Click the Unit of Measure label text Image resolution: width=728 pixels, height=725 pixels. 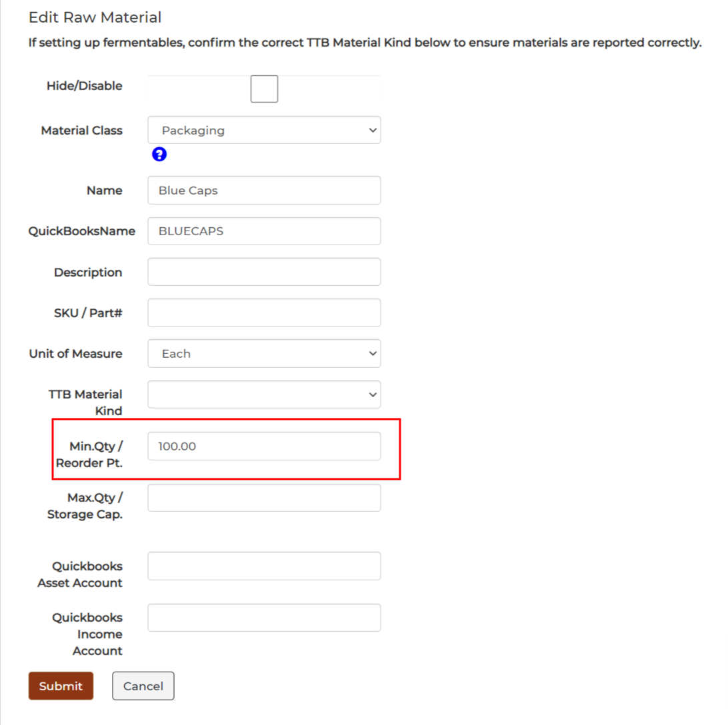[x=76, y=354]
